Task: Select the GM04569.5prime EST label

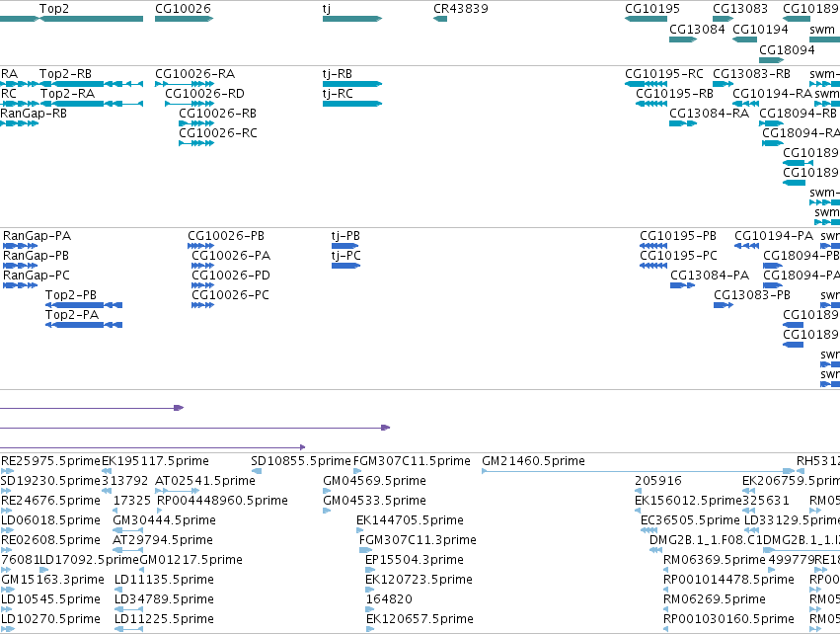Action: tap(374, 481)
